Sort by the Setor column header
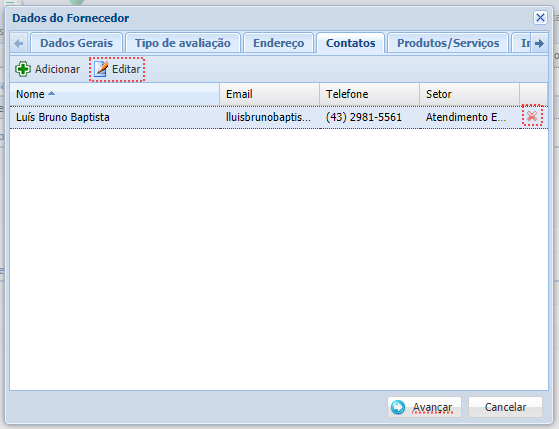 (x=469, y=94)
